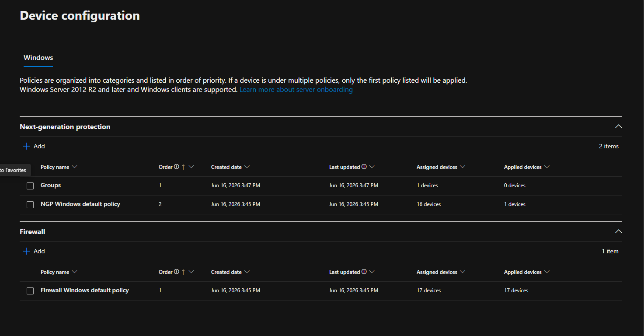Click order value '1' in Firewall policy row
644x336 pixels.
(160, 290)
